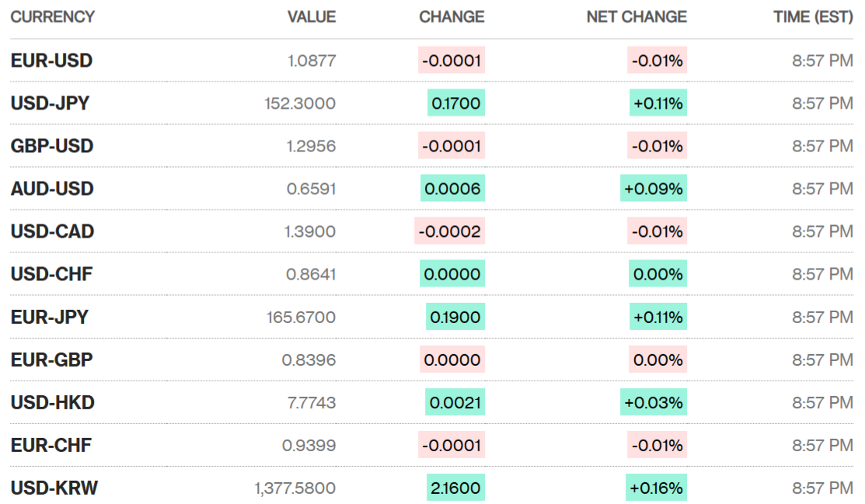Image resolution: width=865 pixels, height=504 pixels.
Task: Sort by the VALUE column header
Action: tap(312, 16)
